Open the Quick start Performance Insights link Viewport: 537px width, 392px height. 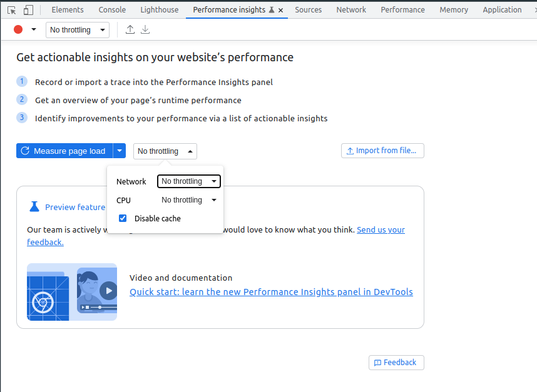point(271,292)
